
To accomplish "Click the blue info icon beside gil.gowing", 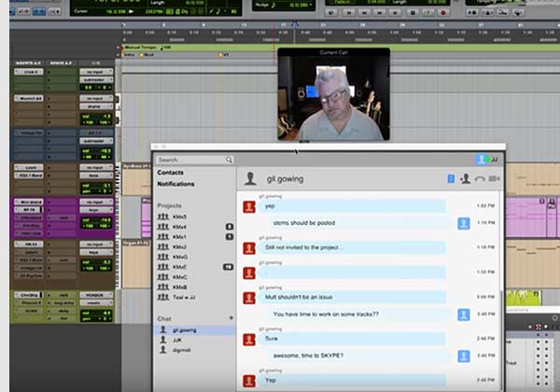I will click(x=451, y=178).
